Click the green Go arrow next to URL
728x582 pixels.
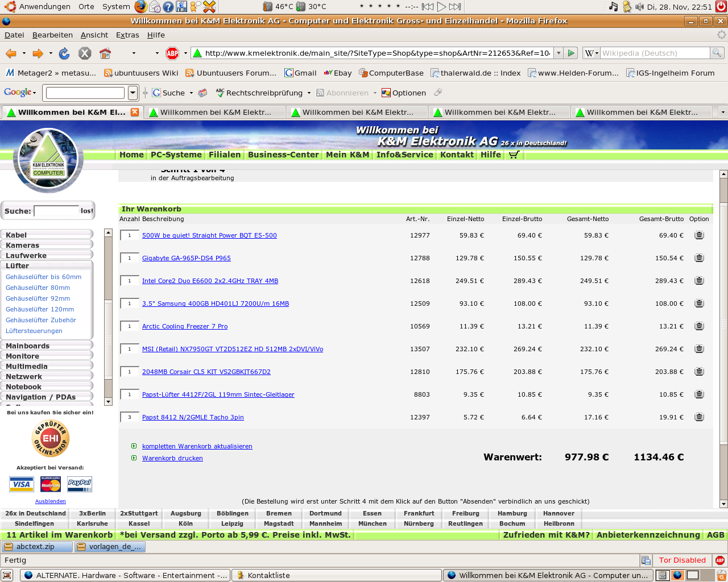coord(572,53)
